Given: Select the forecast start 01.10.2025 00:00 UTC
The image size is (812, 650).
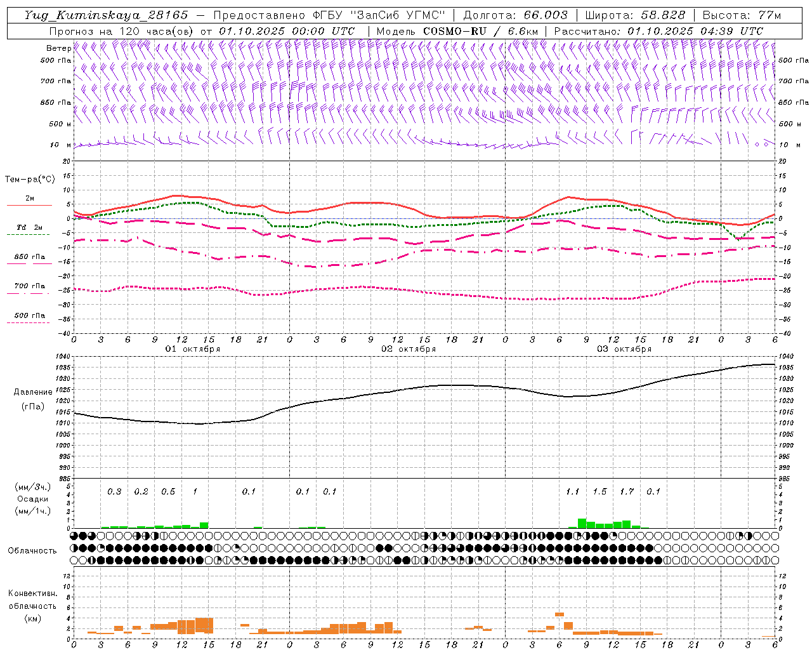Looking at the screenshot, I should [x=286, y=31].
